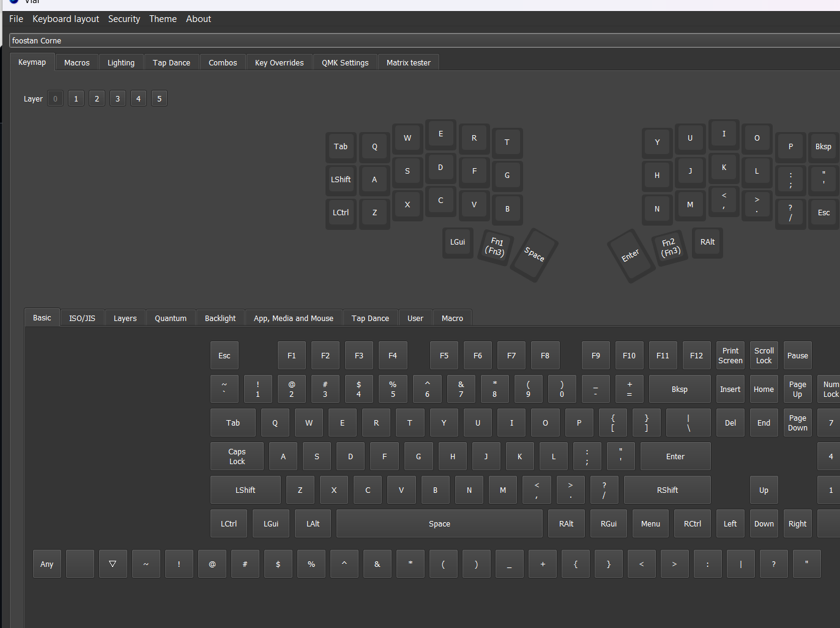Select layer 0 of the keymap
This screenshot has width=840, height=628.
(x=55, y=98)
